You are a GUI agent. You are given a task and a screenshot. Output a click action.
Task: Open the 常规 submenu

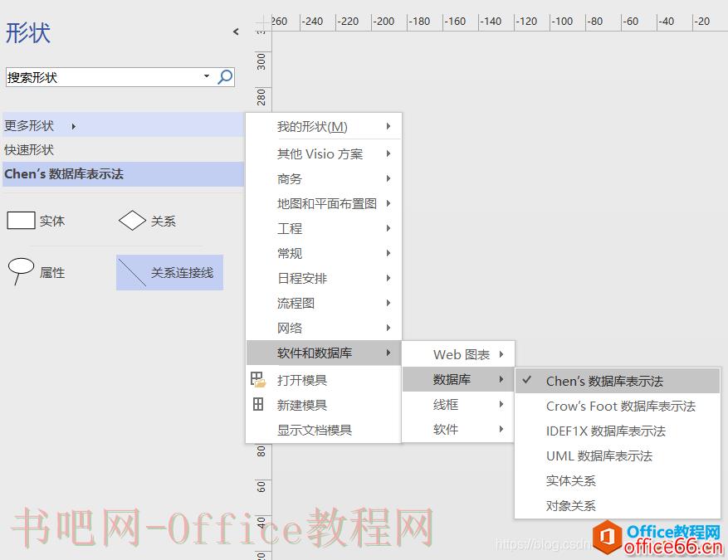pos(323,253)
